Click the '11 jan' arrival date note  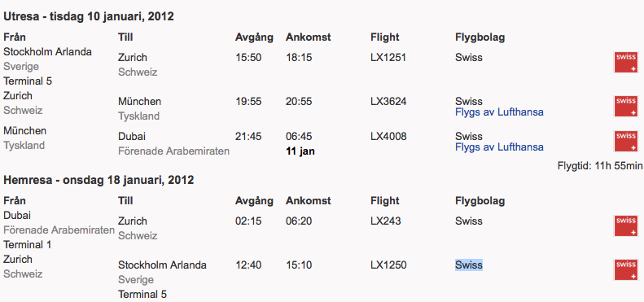point(300,151)
